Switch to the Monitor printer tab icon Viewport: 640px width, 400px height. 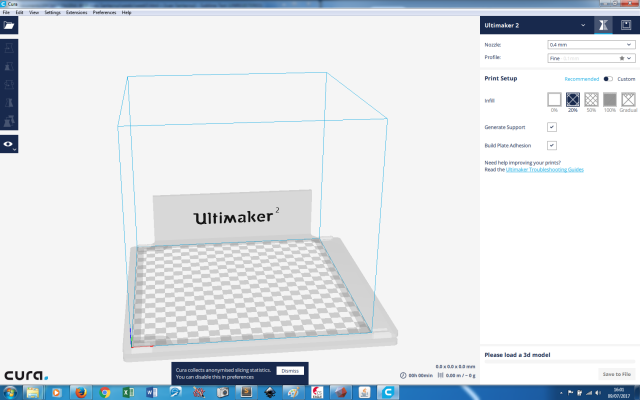(626, 25)
